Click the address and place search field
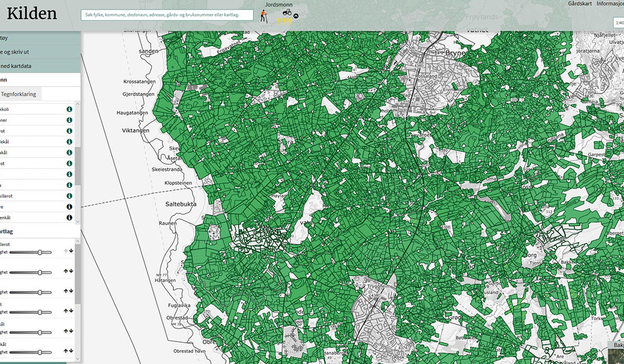This screenshot has width=624, height=364. (x=166, y=15)
